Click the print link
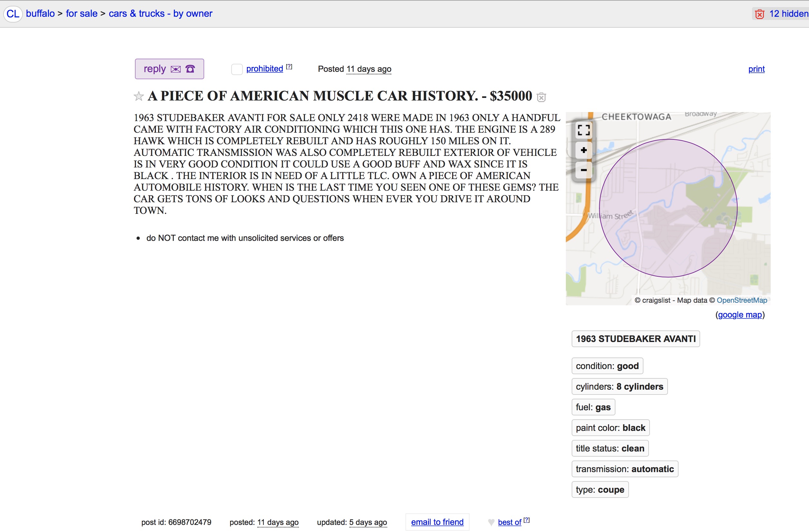 point(756,69)
